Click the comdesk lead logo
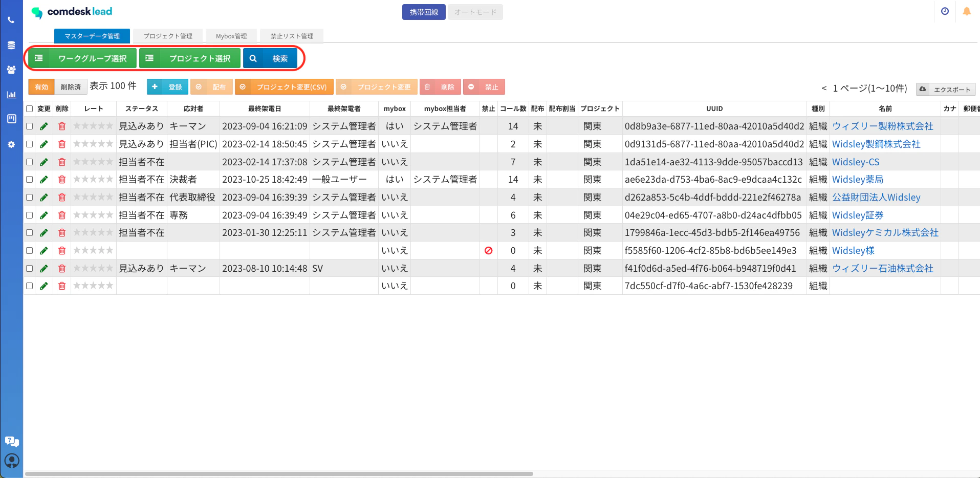Screen dimensions: 980x478 [x=72, y=12]
